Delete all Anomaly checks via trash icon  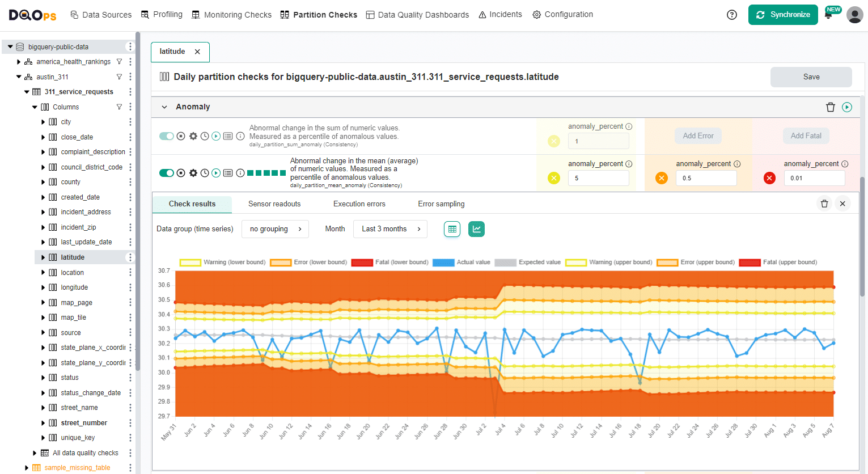(x=830, y=107)
